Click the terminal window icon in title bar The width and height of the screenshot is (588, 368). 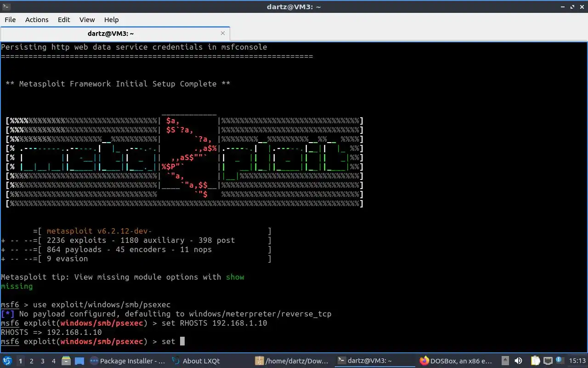coord(6,6)
